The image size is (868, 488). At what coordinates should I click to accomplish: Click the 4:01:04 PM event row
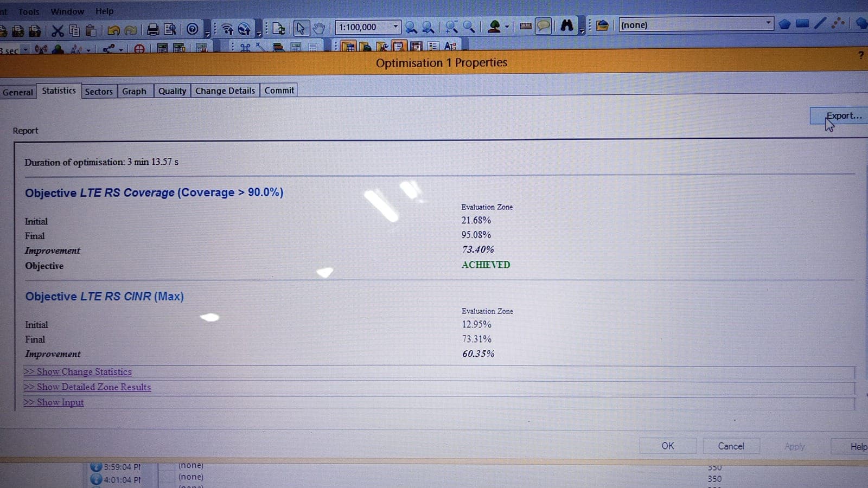122,480
